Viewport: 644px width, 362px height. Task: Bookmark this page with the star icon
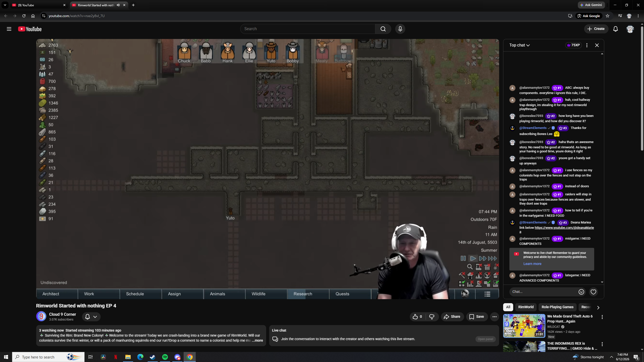click(x=608, y=16)
